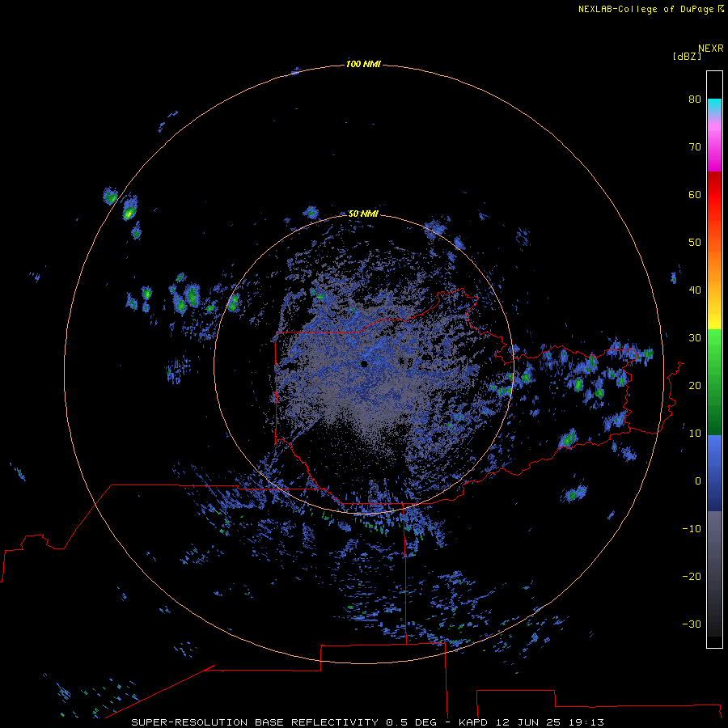
Task: Click the 40 value on the dBZ scale
Action: 695,290
